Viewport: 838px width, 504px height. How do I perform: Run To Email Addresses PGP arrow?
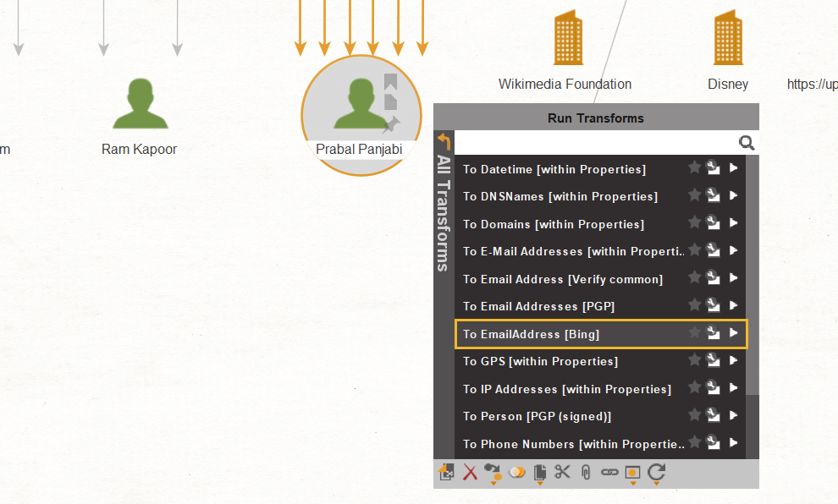(x=734, y=305)
